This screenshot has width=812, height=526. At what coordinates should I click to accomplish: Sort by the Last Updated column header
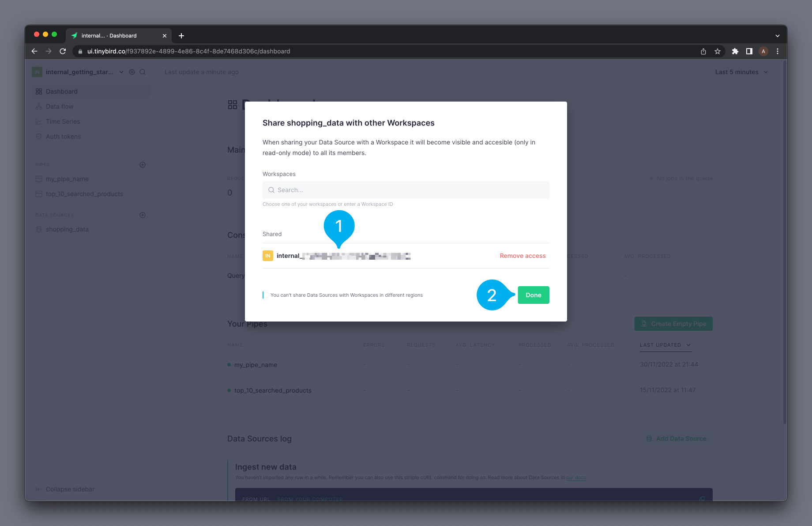pyautogui.click(x=665, y=345)
